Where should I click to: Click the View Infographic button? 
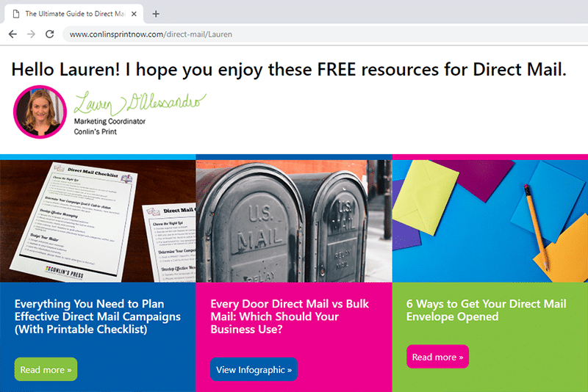coord(254,369)
